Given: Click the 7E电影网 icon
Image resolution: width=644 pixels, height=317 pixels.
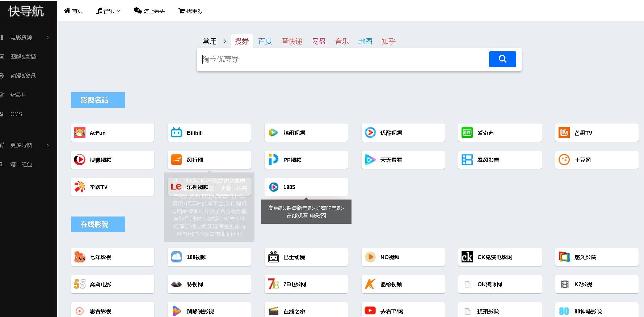Looking at the screenshot, I should [x=273, y=284].
